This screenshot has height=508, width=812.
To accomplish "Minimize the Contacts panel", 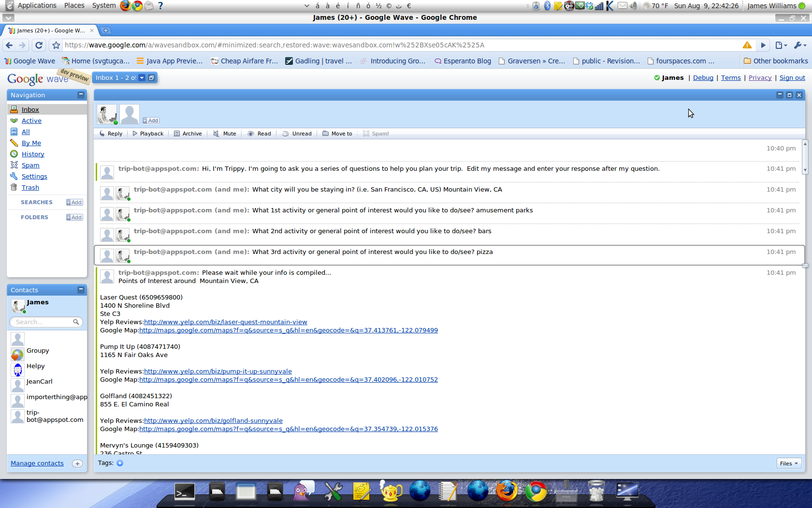I will (x=81, y=290).
